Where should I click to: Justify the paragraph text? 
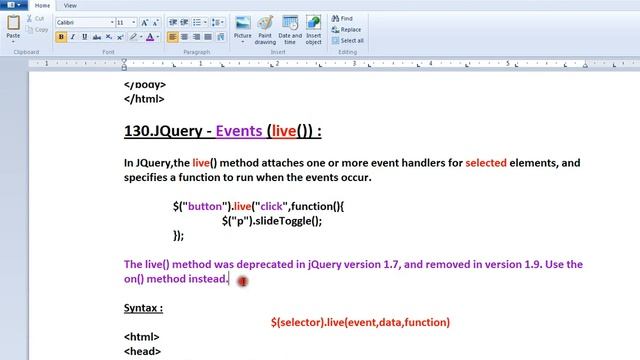[x=208, y=37]
